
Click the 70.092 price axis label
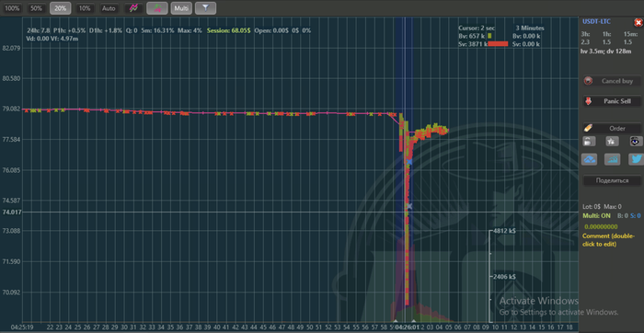11,293
